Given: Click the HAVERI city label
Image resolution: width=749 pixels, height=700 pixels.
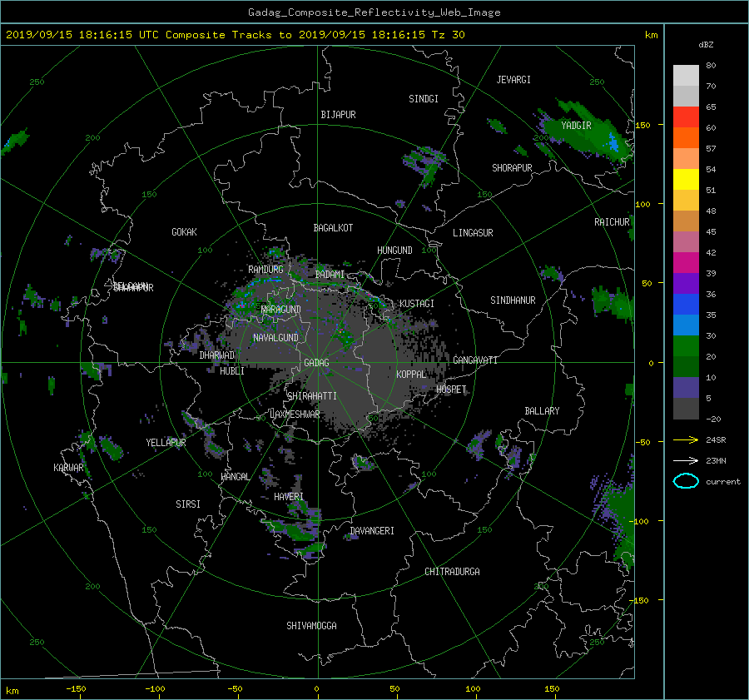Looking at the screenshot, I should click(289, 497).
